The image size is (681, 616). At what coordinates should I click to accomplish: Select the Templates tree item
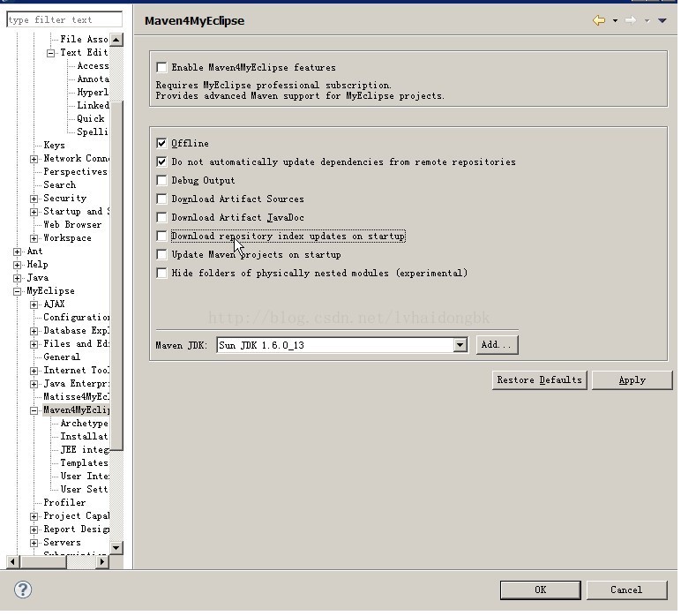[85, 462]
